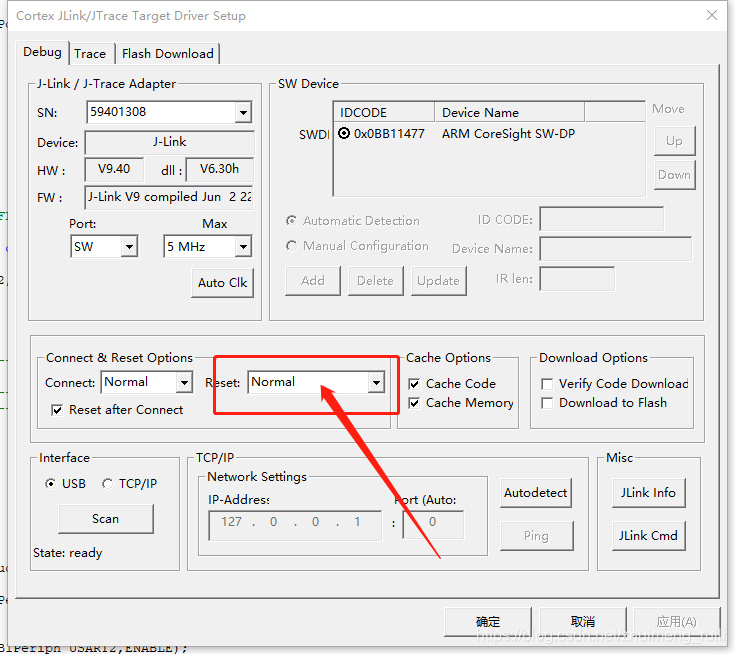This screenshot has height=654, width=735.
Task: Click the FW firmware version field
Action: [x=169, y=197]
